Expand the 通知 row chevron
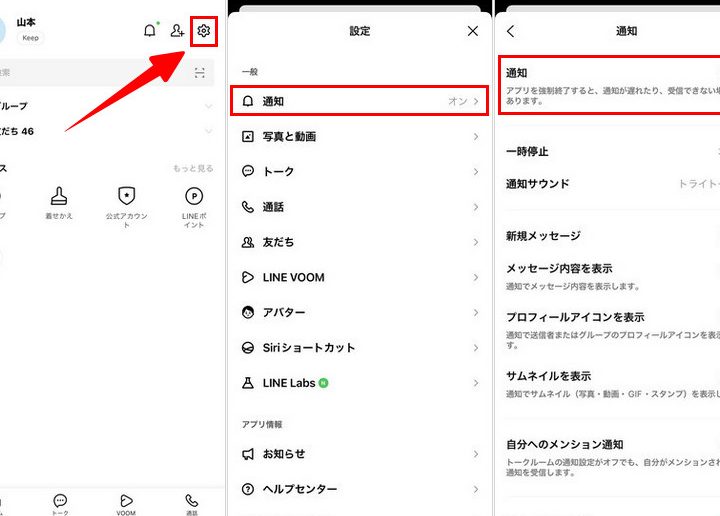The width and height of the screenshot is (720, 516). pos(476,101)
